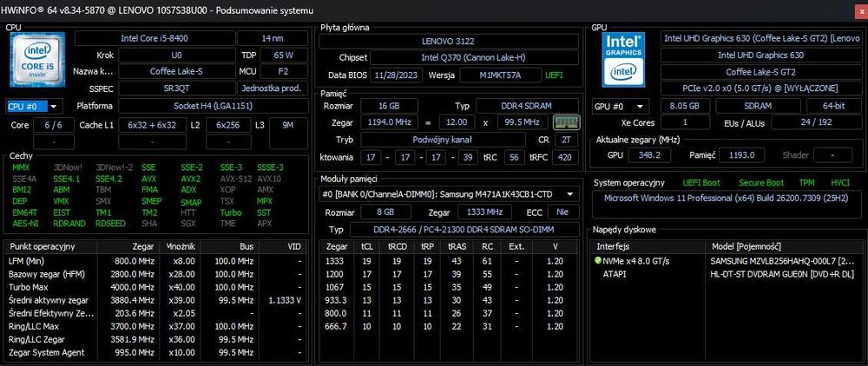Viewport: 868px width, 366px height.
Task: Click the Core count 6 / 6 field
Action: [x=54, y=126]
